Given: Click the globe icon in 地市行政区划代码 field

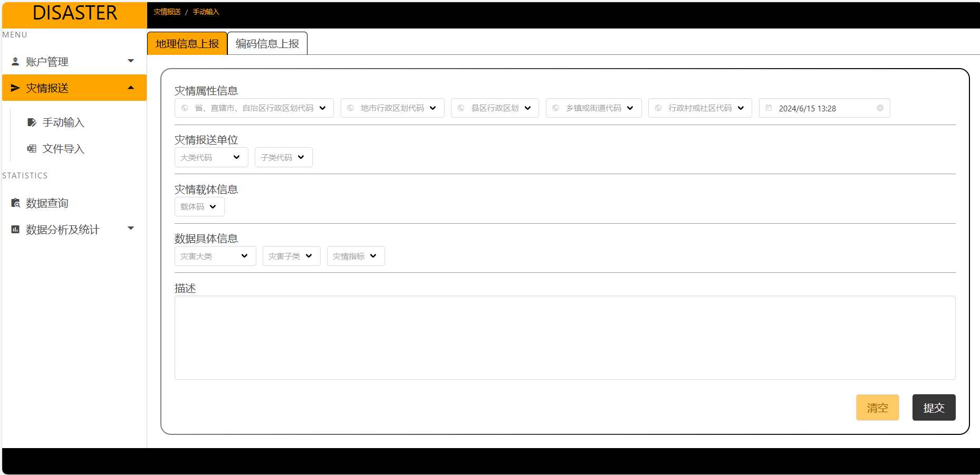Looking at the screenshot, I should tap(351, 108).
